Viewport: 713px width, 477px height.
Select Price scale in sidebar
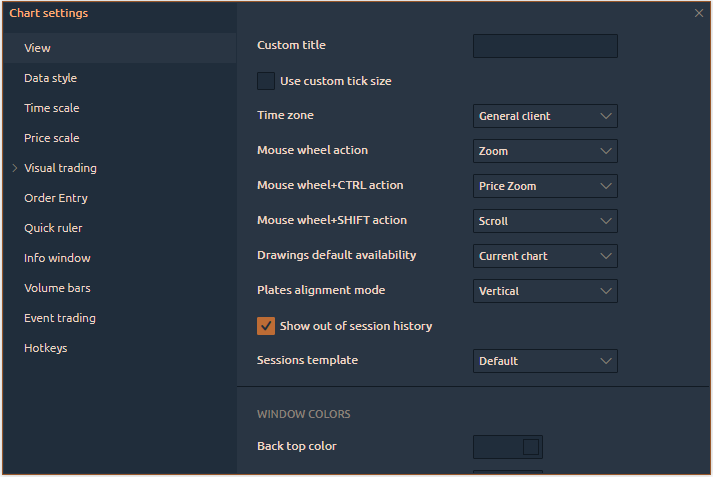(x=52, y=138)
